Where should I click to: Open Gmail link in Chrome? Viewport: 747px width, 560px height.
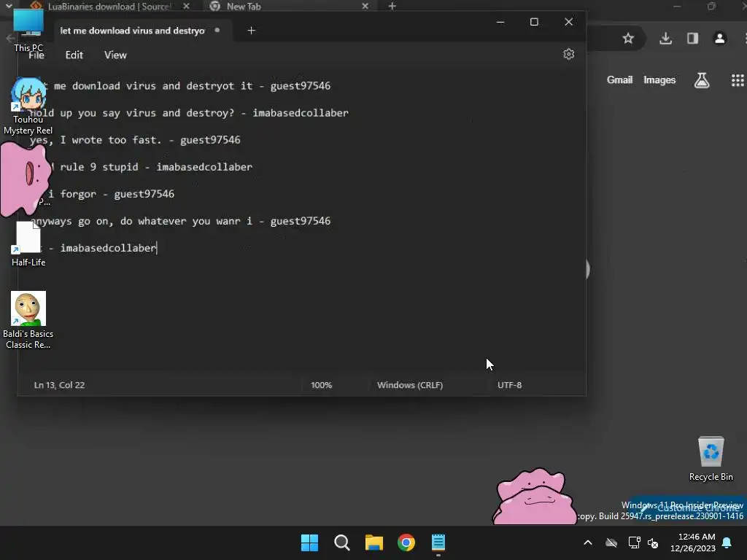click(619, 80)
